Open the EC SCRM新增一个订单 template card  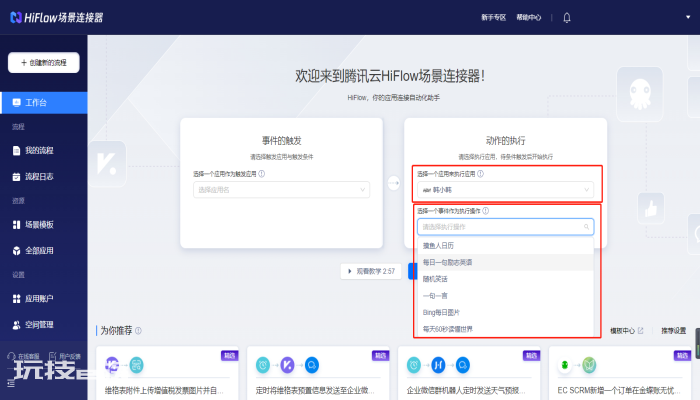click(620, 373)
